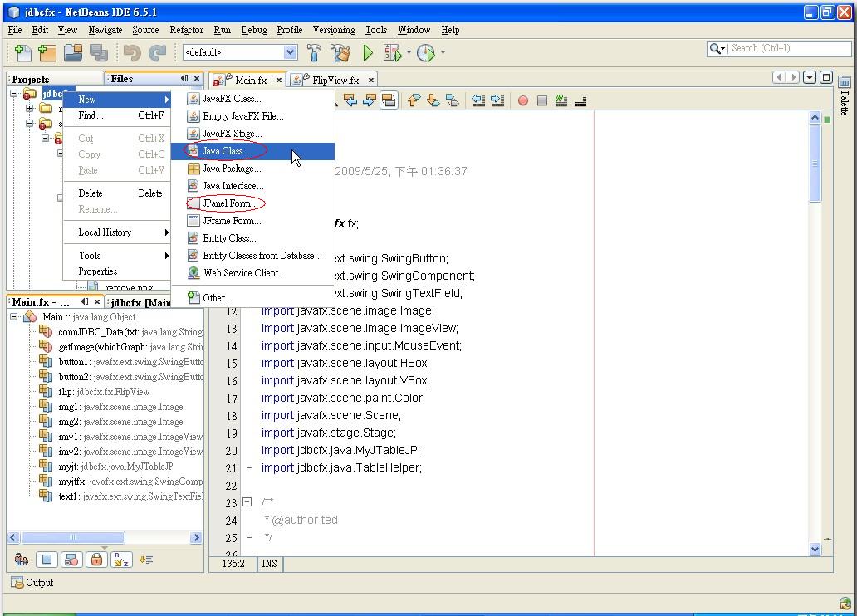Click the Comment code editor icon
The width and height of the screenshot is (857, 616).
561,100
